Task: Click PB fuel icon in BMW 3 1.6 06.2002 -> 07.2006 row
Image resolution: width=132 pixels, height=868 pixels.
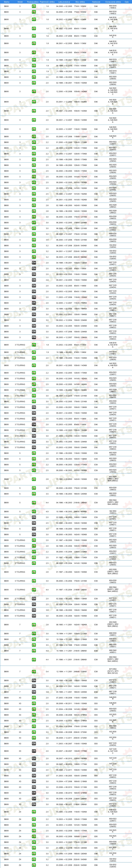Action: click(x=34, y=36)
